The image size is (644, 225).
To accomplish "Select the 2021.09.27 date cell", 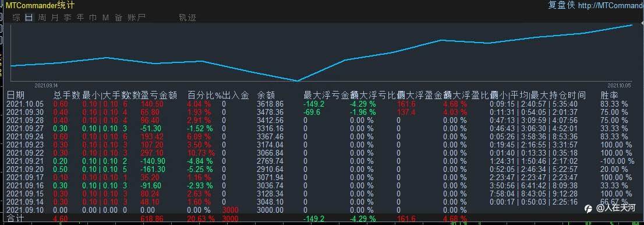I will click(x=25, y=128).
